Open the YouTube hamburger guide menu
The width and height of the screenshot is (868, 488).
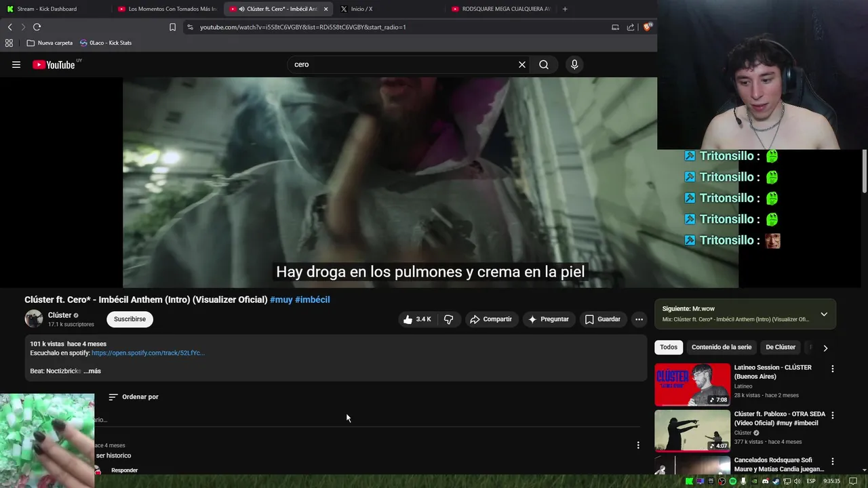pos(16,64)
